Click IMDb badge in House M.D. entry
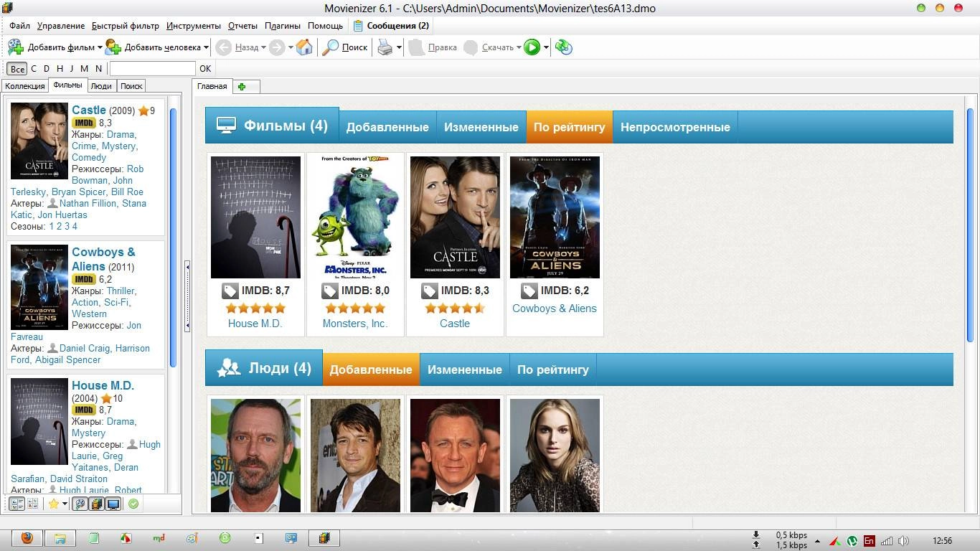 click(x=84, y=410)
